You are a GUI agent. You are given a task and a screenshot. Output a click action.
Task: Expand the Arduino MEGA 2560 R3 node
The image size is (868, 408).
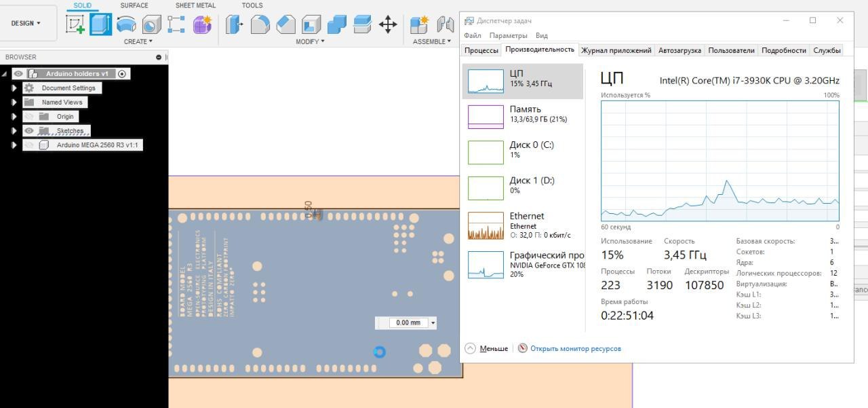pyautogui.click(x=14, y=145)
